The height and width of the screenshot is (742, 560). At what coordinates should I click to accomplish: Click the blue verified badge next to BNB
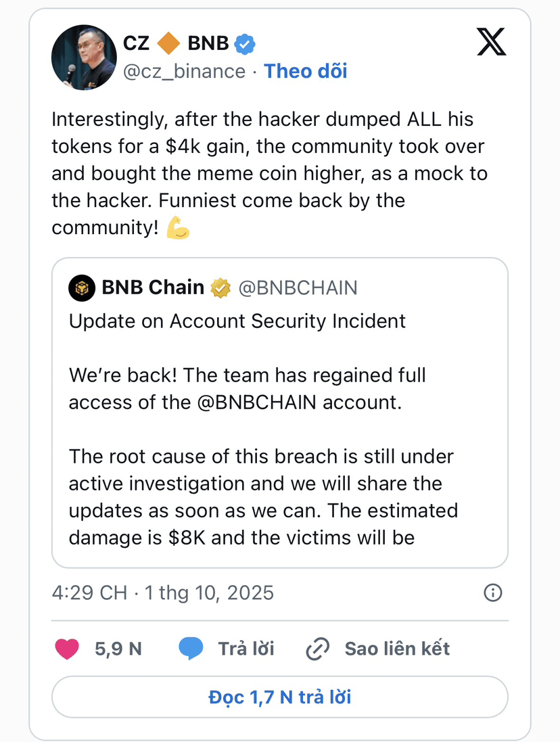245,45
